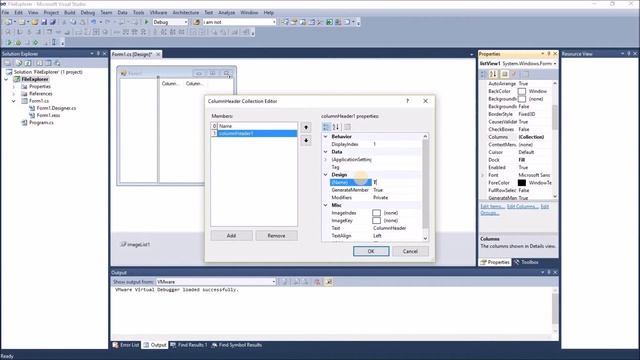Click the Property Pages icon in the Collection Editor property grid
Screen dimensions: 640x360
coord(347,127)
